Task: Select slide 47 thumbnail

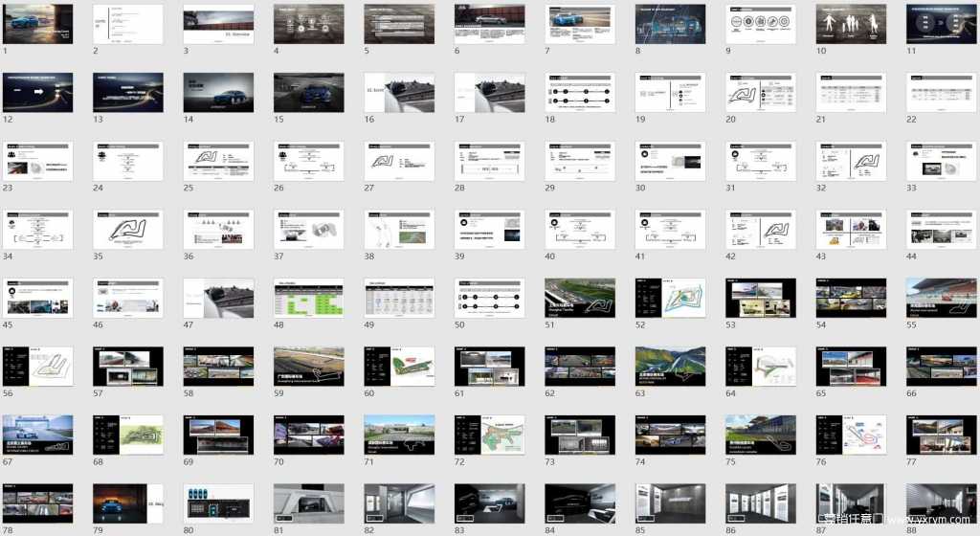Action: [219, 299]
